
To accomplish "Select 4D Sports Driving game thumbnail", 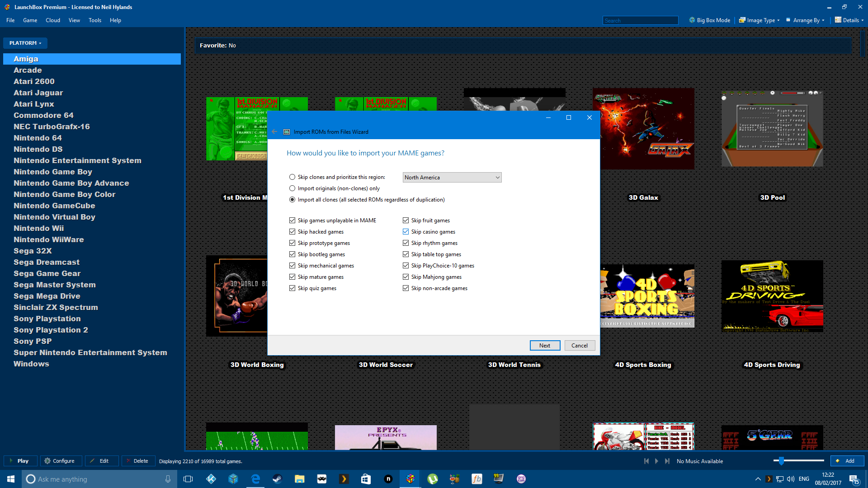I will coord(772,296).
